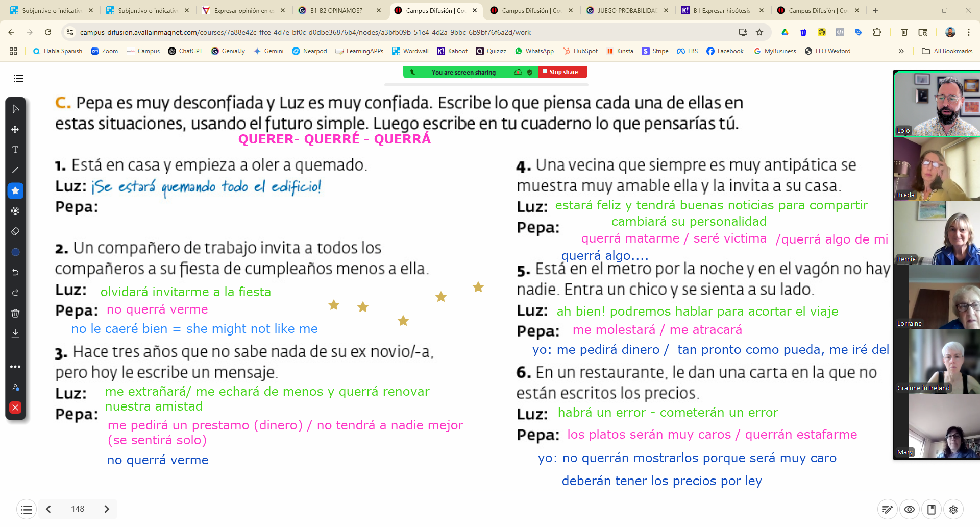
Task: Open the screen sharing shield security icon
Action: tap(530, 73)
